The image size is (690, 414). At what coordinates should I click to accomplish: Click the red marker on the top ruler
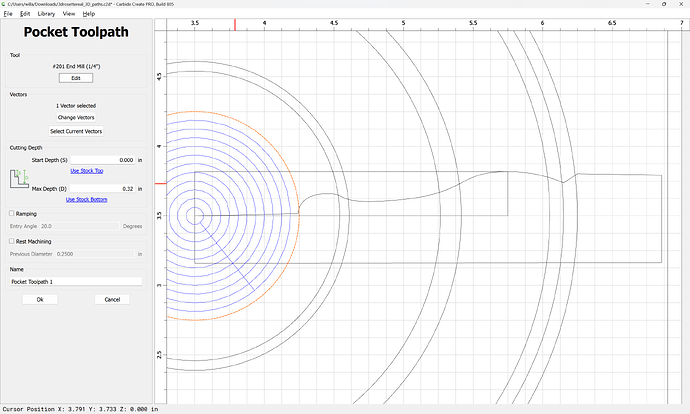pos(235,24)
